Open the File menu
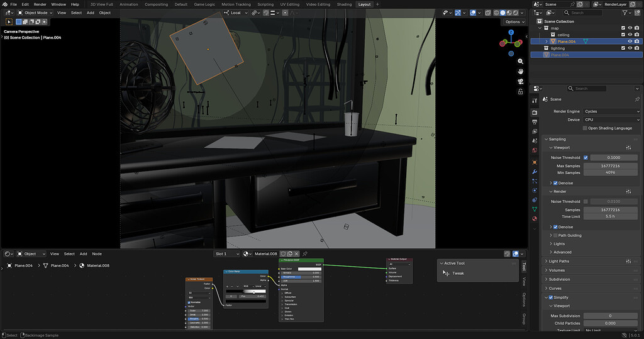Viewport: 644px width, 339px height. pyautogui.click(x=14, y=4)
